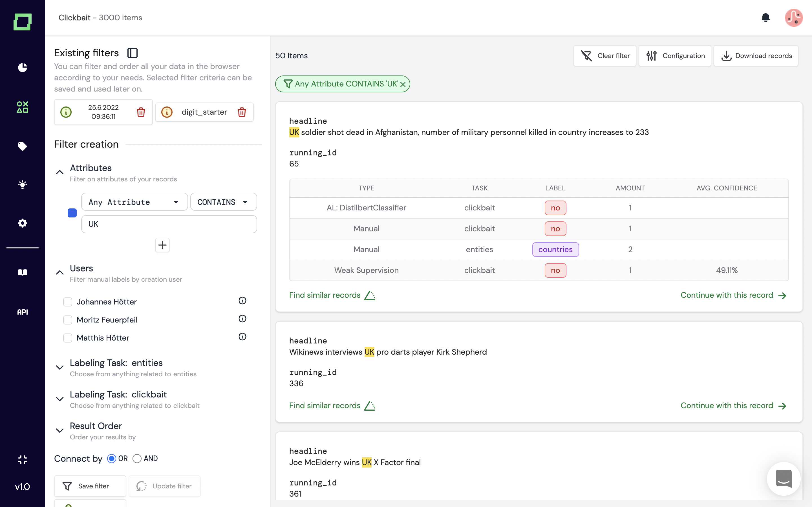The width and height of the screenshot is (812, 507).
Task: Open the chat support bubble
Action: [x=784, y=479]
